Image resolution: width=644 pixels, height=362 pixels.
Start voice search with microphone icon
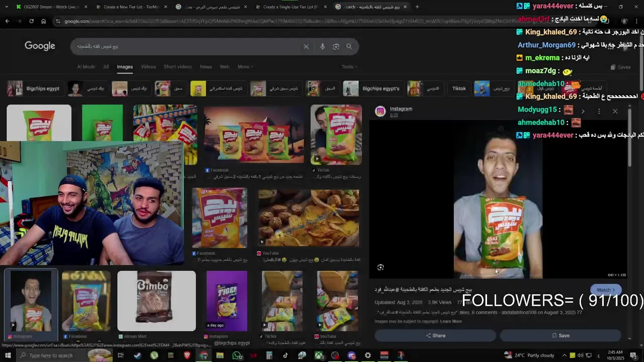(323, 46)
